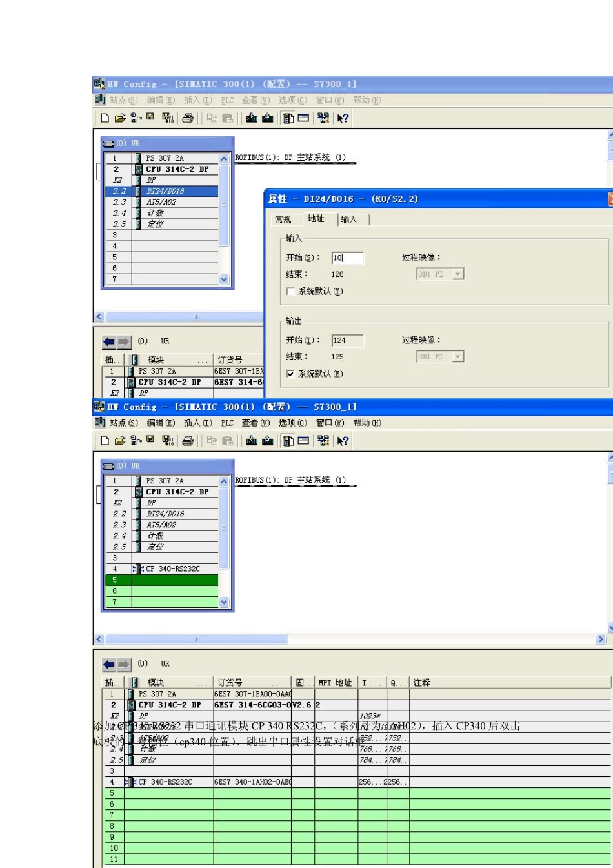Image resolution: width=613 pixels, height=868 pixels.
Task: Toggle hardware Catalog icon in lower toolbar
Action: (288, 441)
